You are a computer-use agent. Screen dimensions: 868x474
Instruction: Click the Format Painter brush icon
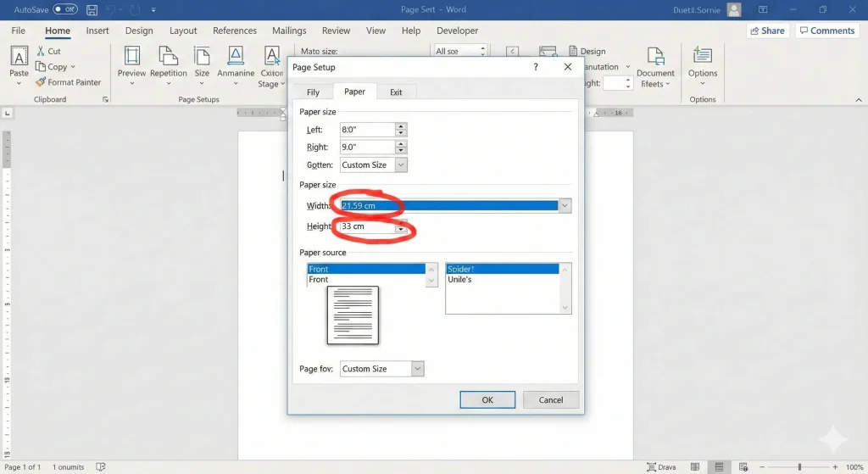[41, 82]
